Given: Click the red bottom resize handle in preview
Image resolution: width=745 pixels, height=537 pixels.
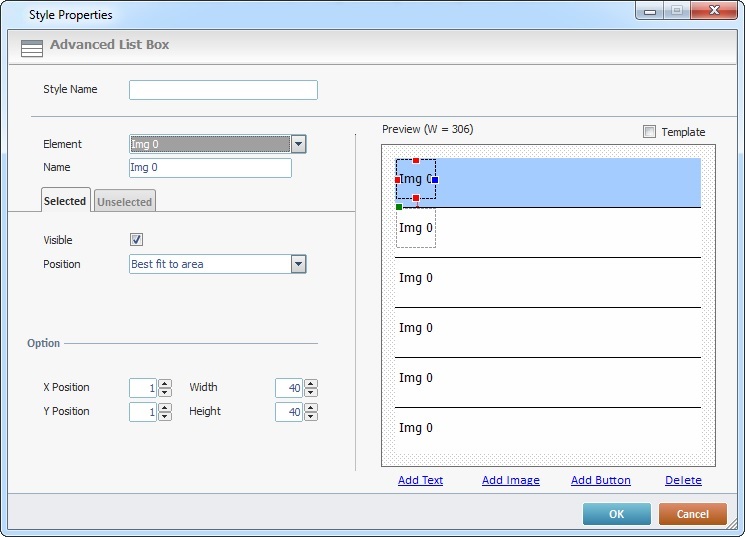Looking at the screenshot, I should point(416,199).
